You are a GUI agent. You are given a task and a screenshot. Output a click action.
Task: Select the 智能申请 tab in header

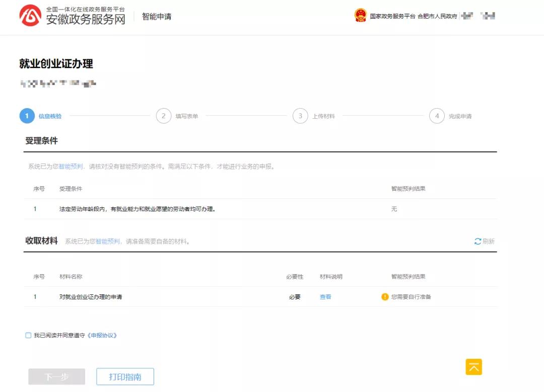(x=157, y=16)
